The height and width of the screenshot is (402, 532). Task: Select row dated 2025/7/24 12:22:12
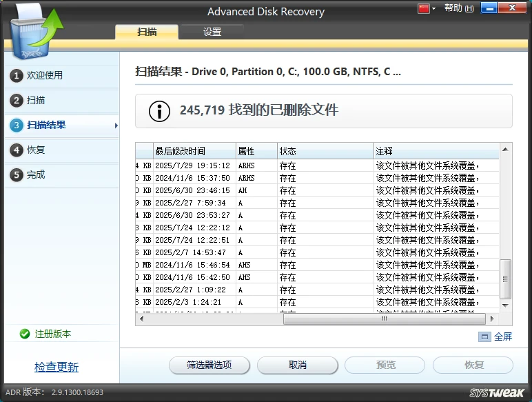click(x=317, y=228)
